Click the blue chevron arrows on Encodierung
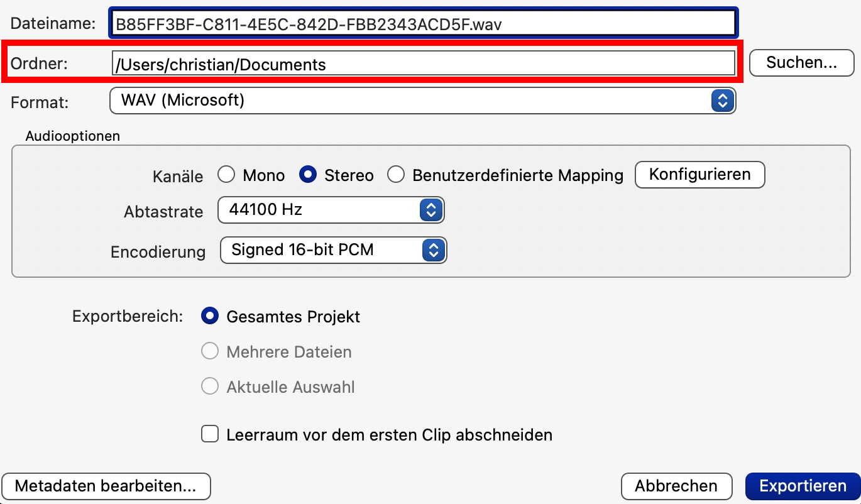 tap(433, 250)
